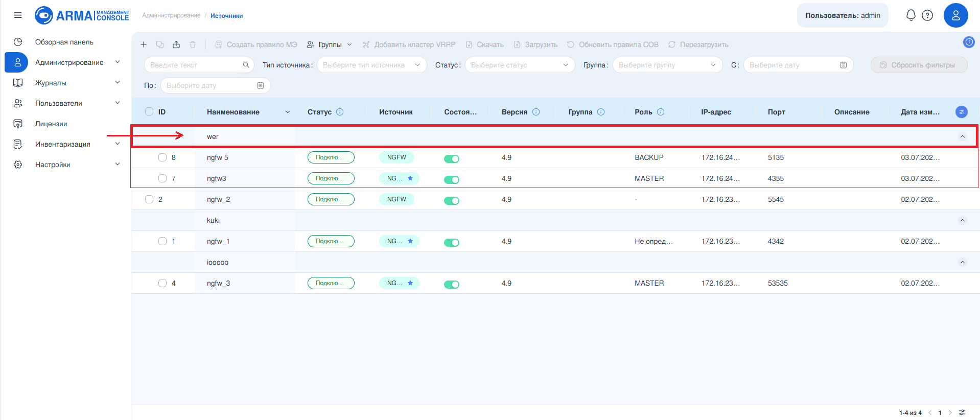
Task: Click the search magnifier icon
Action: click(246, 65)
